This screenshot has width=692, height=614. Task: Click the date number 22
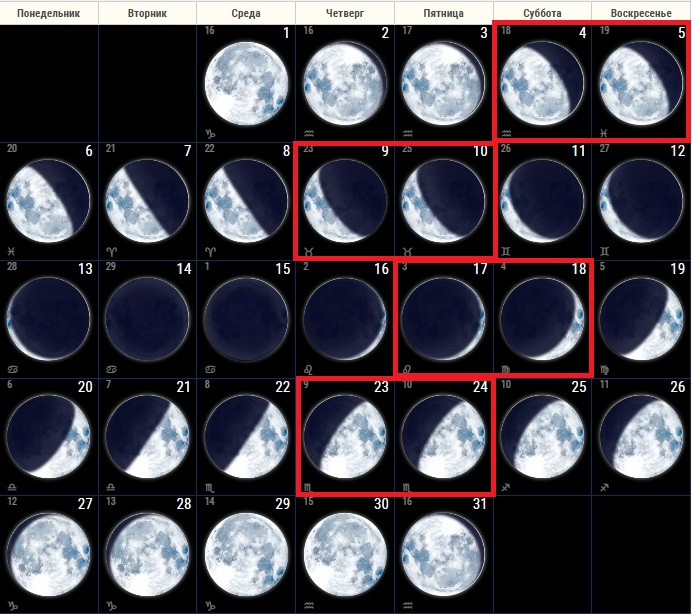coord(282,387)
